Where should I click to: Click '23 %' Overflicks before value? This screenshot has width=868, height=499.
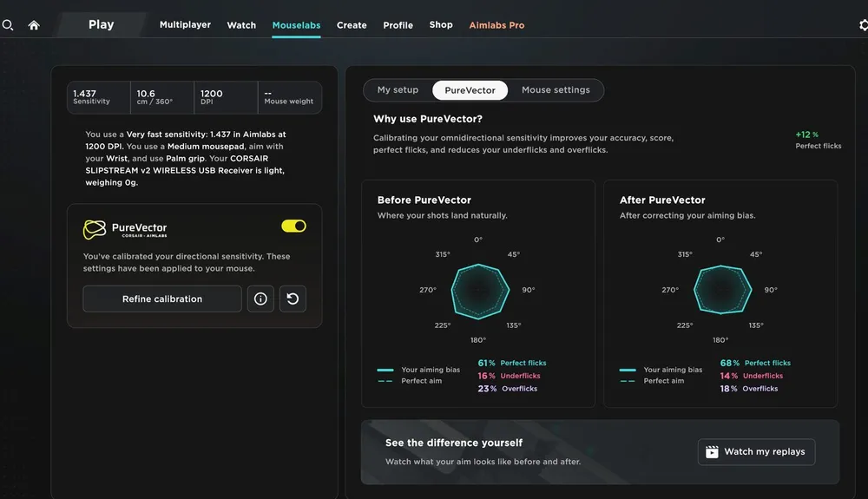coord(487,389)
